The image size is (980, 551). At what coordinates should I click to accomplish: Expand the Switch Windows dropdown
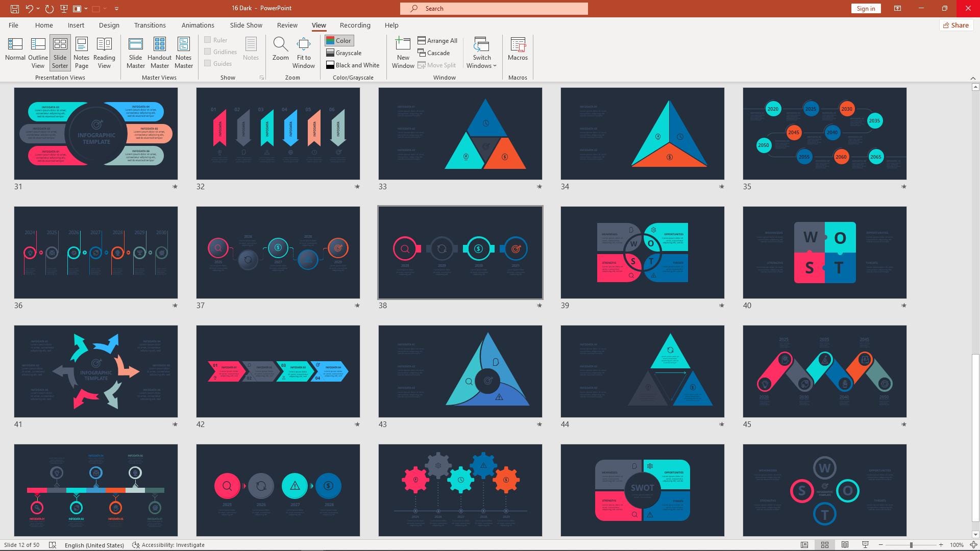481,53
